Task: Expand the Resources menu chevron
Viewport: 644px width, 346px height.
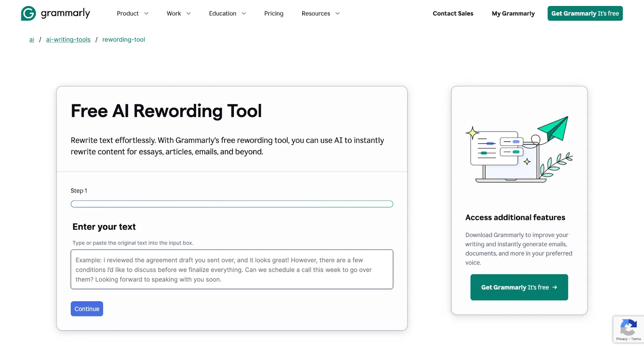Action: point(337,13)
